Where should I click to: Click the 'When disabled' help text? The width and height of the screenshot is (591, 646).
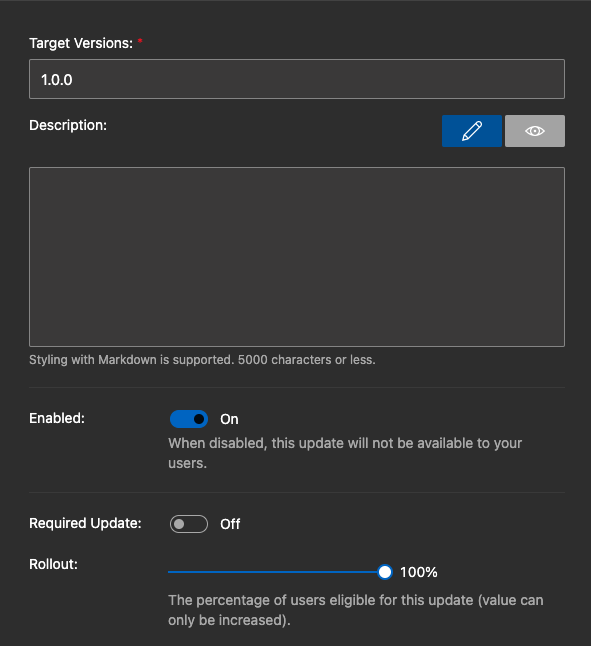[345, 453]
